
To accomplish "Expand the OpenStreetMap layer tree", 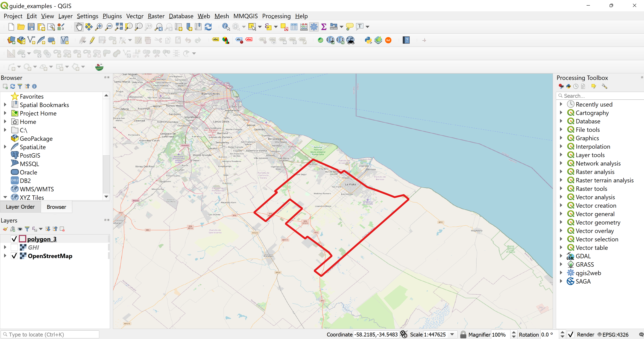I will [x=5, y=256].
